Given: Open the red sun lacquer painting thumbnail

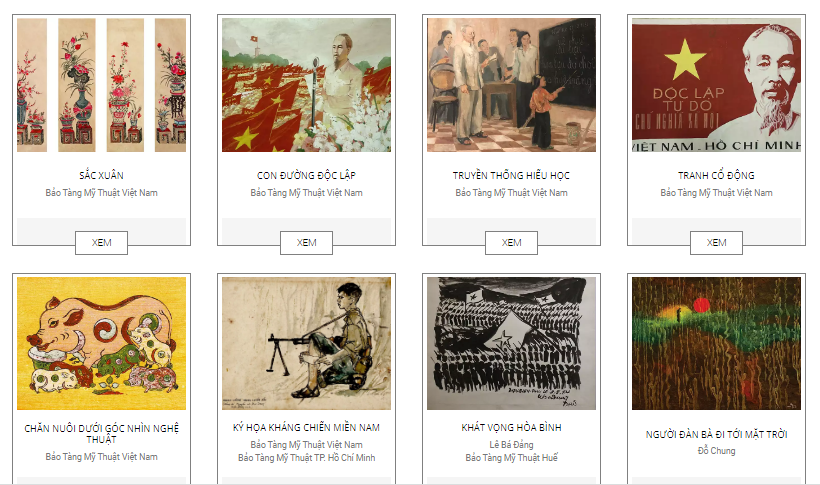Looking at the screenshot, I should tap(716, 343).
